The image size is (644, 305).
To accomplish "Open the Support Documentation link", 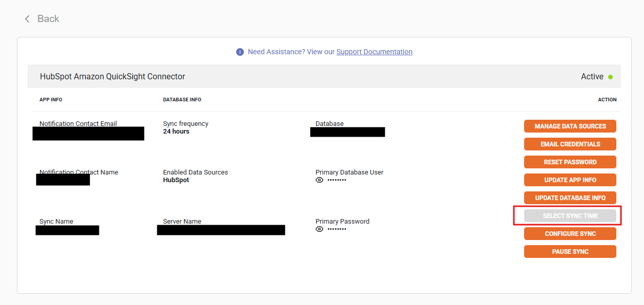I will tap(374, 52).
